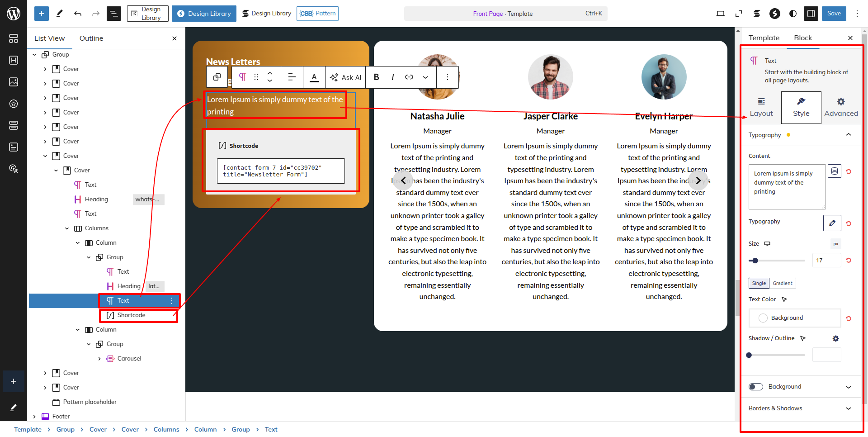Click the font Size slider handle
This screenshot has width=868, height=437.
coord(755,261)
